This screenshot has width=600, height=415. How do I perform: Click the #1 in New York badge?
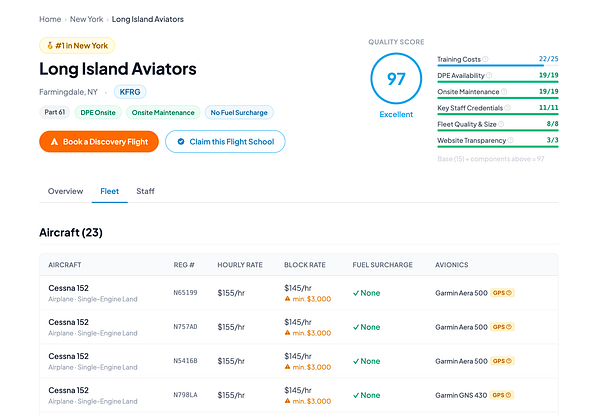point(77,46)
